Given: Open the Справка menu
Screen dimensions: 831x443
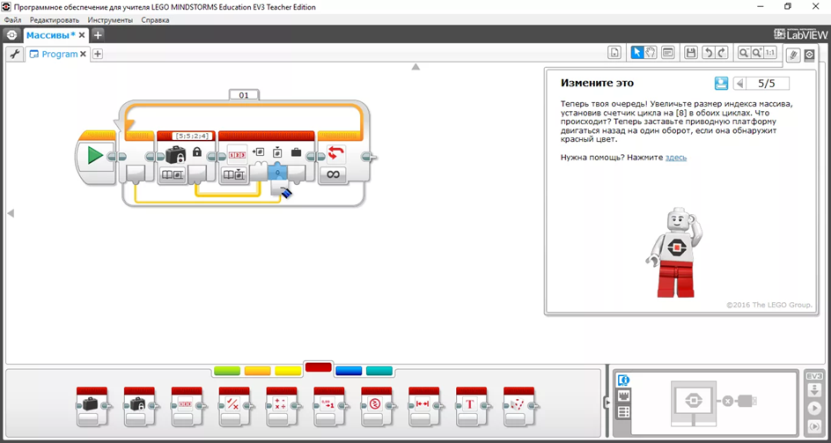Looking at the screenshot, I should coord(155,20).
